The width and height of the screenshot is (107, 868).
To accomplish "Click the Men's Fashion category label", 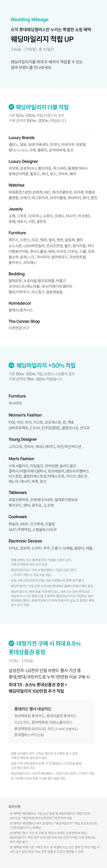I will (x=22, y=459).
